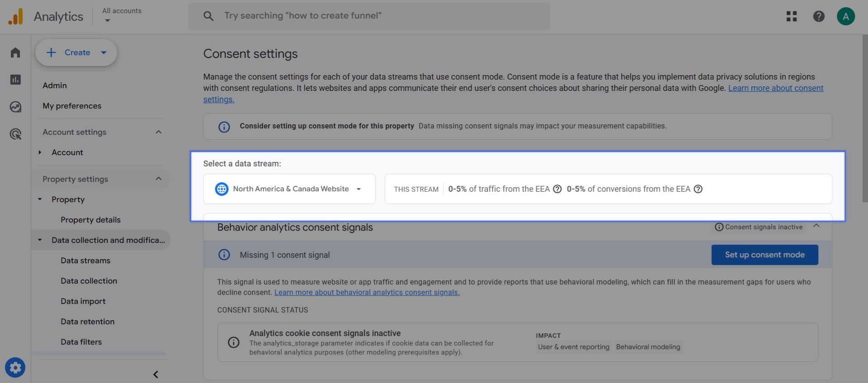Open Data import
The height and width of the screenshot is (383, 868).
point(83,301)
